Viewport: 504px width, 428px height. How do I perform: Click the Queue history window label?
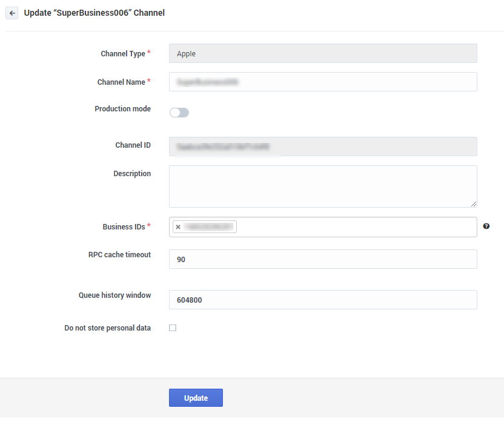click(x=114, y=295)
